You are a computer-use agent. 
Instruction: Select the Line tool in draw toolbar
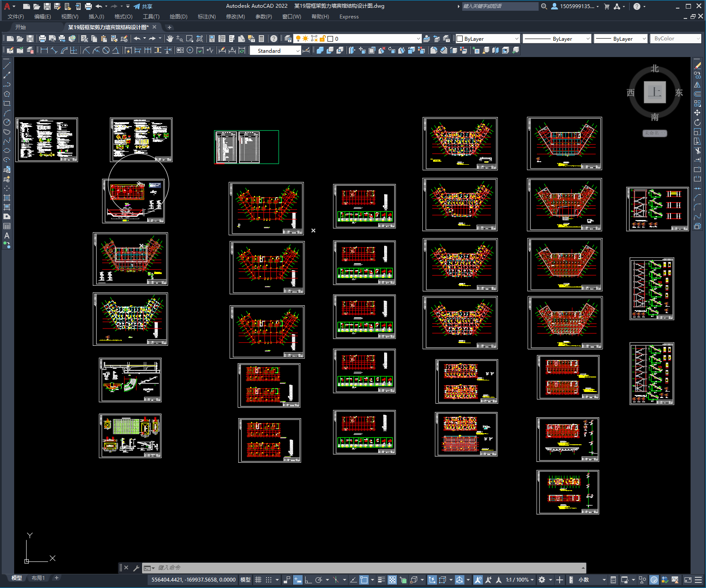pyautogui.click(x=7, y=66)
